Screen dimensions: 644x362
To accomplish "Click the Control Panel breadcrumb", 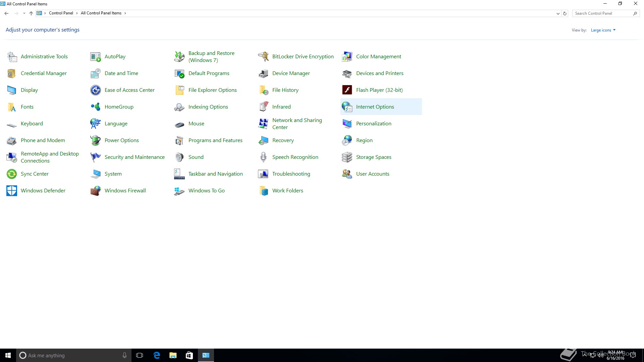I will point(61,13).
